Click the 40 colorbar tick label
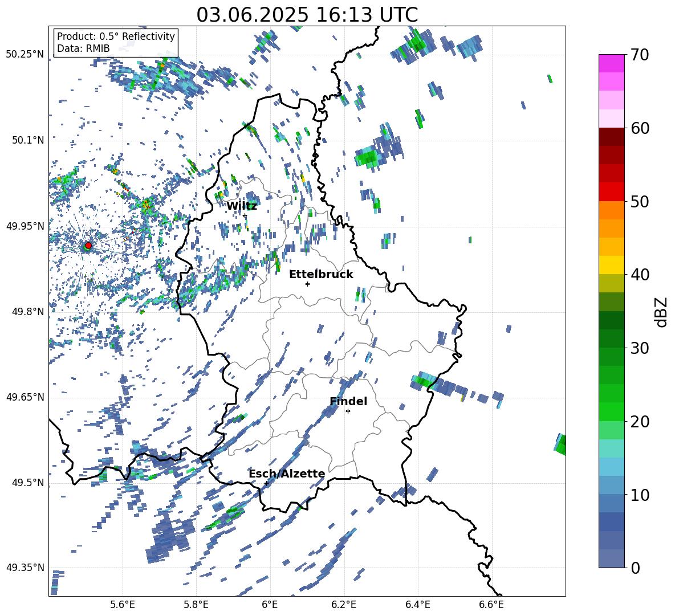675x616 pixels. (640, 275)
